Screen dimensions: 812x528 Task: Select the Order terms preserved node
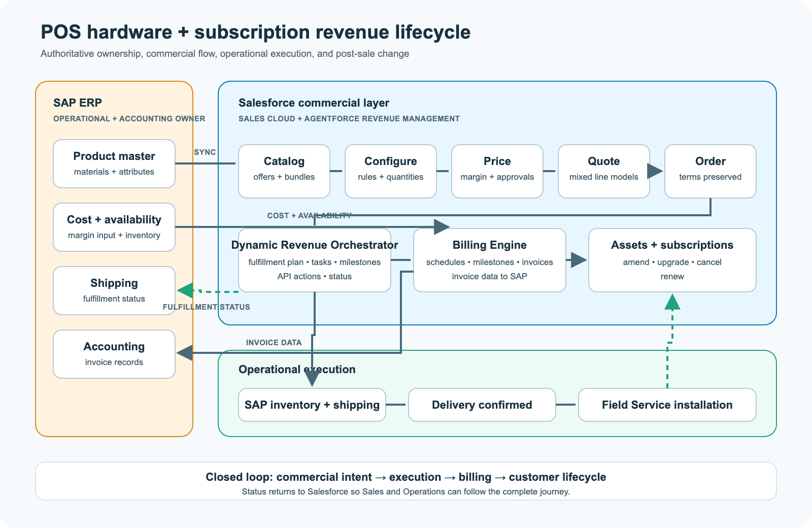(x=710, y=171)
